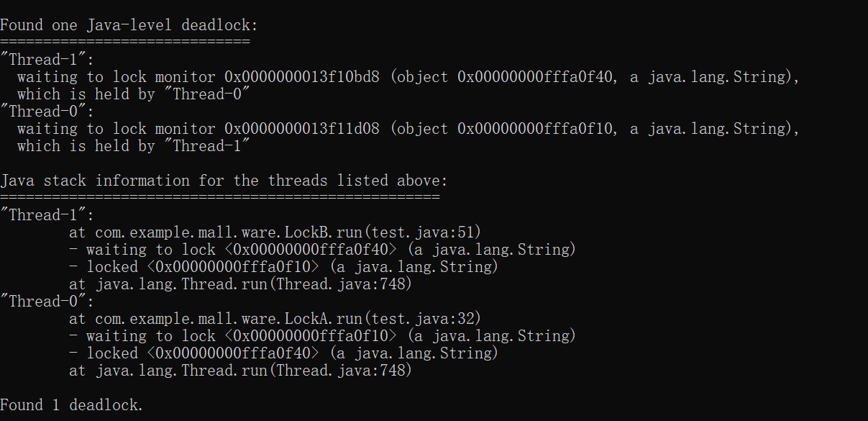The width and height of the screenshot is (868, 421).
Task: Click the very first "Thread-1" label in the output
Action: pyautogui.click(x=47, y=60)
